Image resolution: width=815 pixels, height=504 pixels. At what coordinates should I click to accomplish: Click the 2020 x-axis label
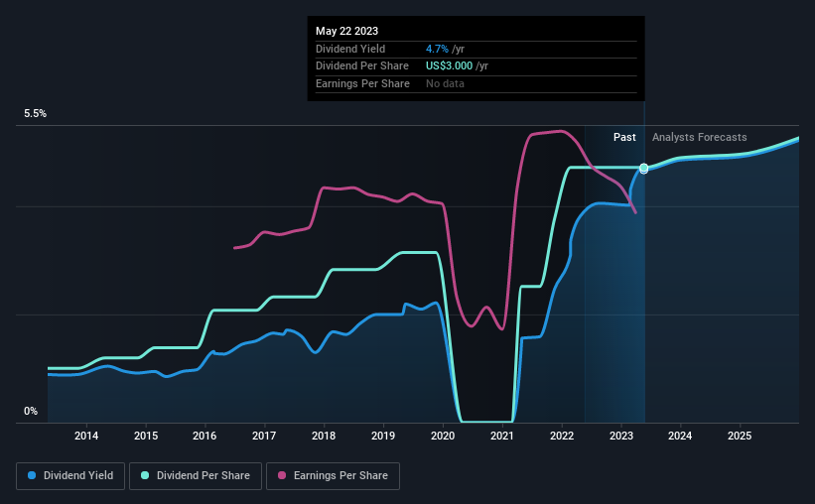(x=443, y=436)
